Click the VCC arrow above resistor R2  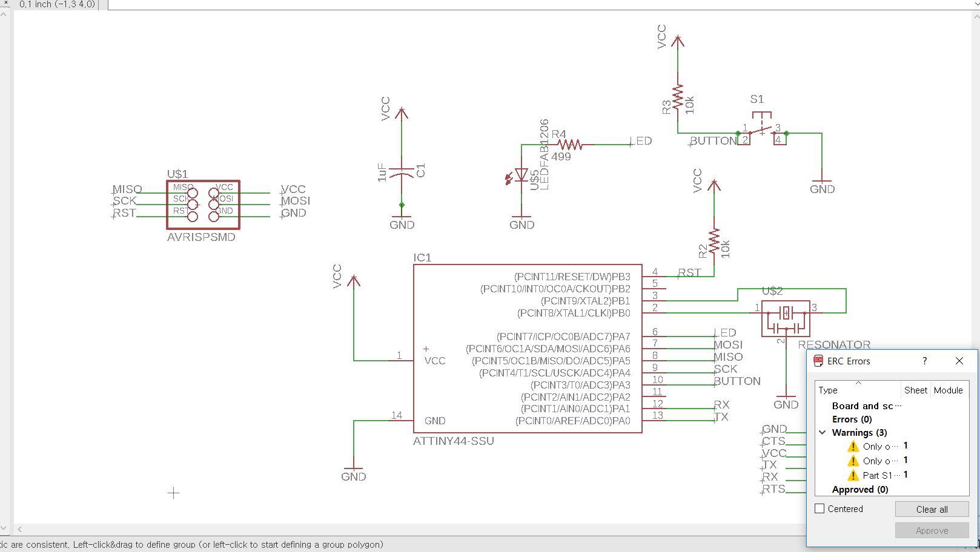pyautogui.click(x=715, y=185)
